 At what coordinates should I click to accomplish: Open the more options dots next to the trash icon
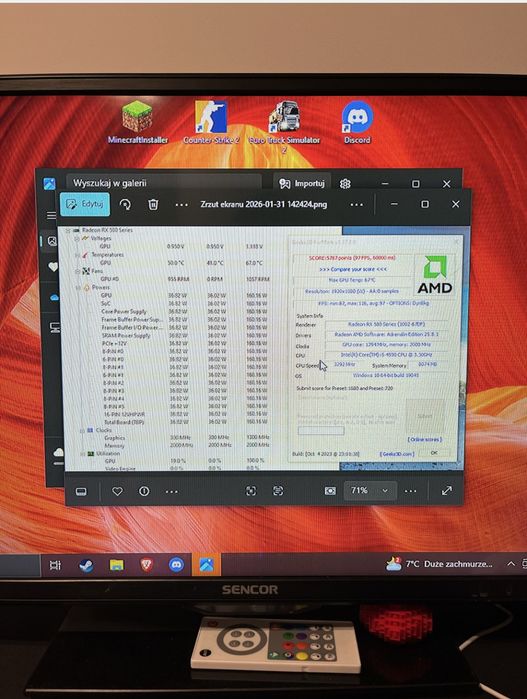pyautogui.click(x=181, y=205)
